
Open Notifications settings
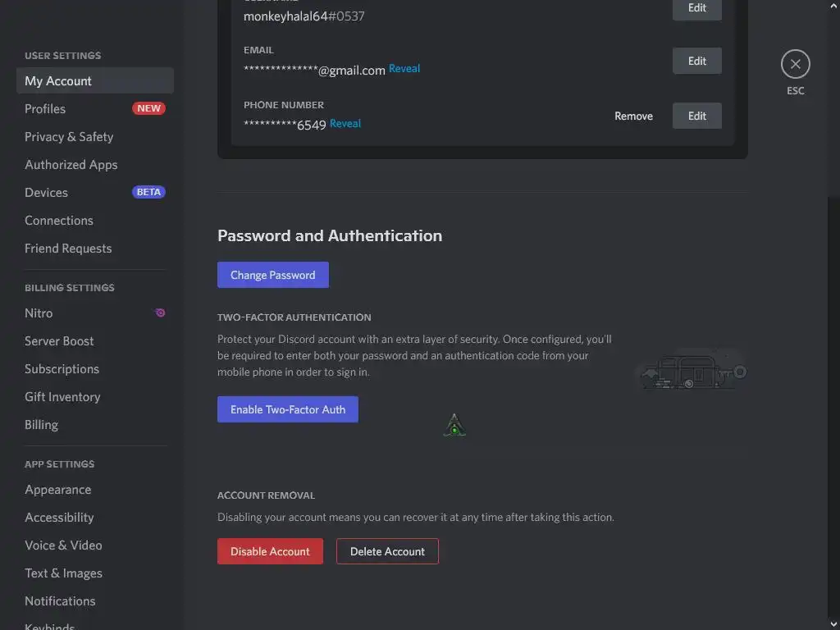(x=95, y=601)
